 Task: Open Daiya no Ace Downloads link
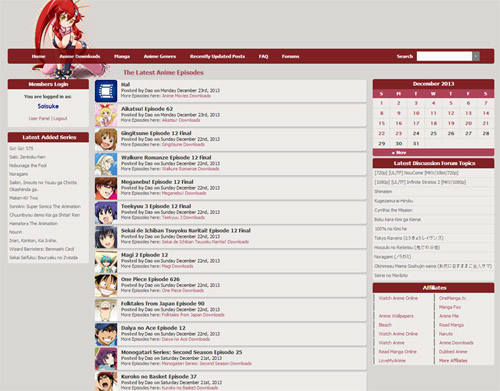[186, 339]
